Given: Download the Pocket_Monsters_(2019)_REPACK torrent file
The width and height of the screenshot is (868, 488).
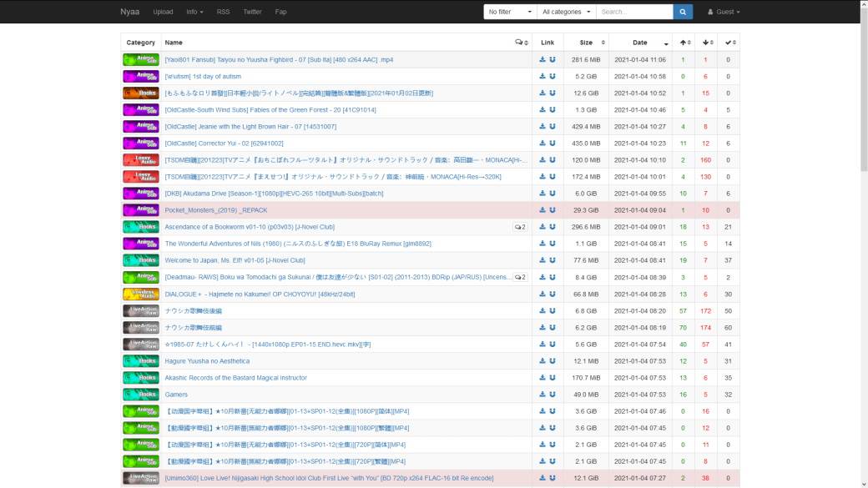Looking at the screenshot, I should point(541,211).
